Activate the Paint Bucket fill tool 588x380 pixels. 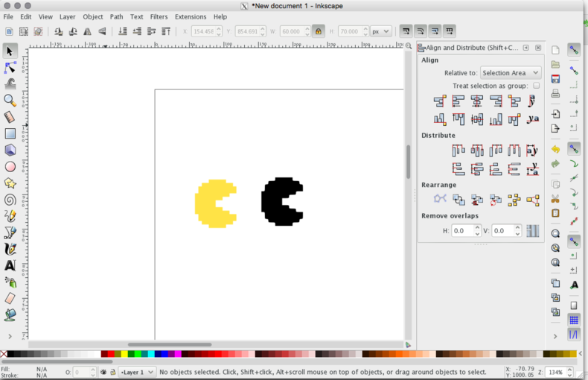(10, 314)
